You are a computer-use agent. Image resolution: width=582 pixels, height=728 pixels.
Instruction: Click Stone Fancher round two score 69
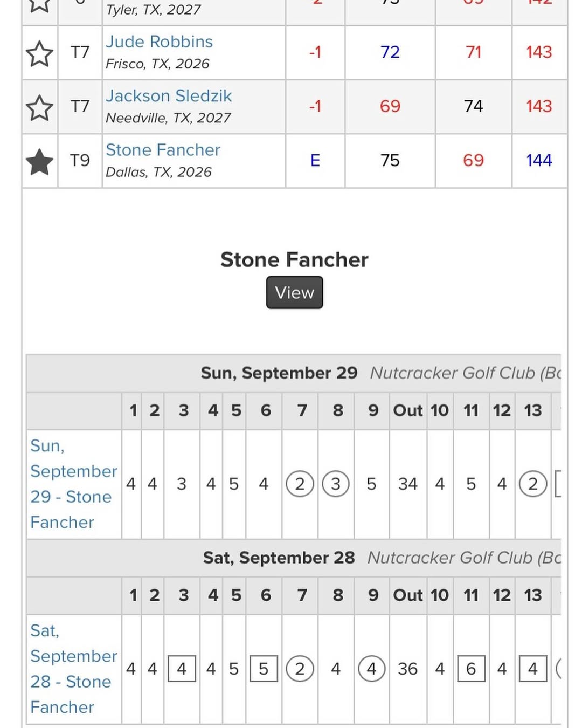pyautogui.click(x=473, y=161)
